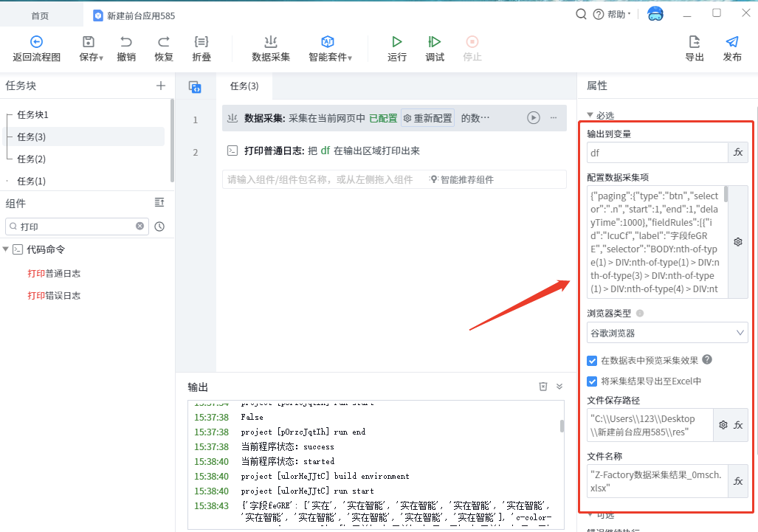This screenshot has width=758, height=532.
Task: Click the 输出到变量 input field
Action: pyautogui.click(x=656, y=153)
